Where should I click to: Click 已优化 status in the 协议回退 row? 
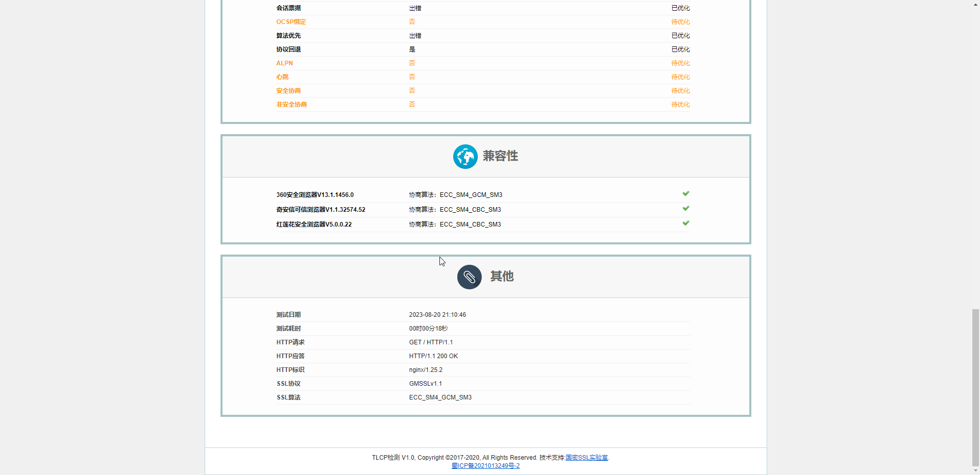(680, 49)
